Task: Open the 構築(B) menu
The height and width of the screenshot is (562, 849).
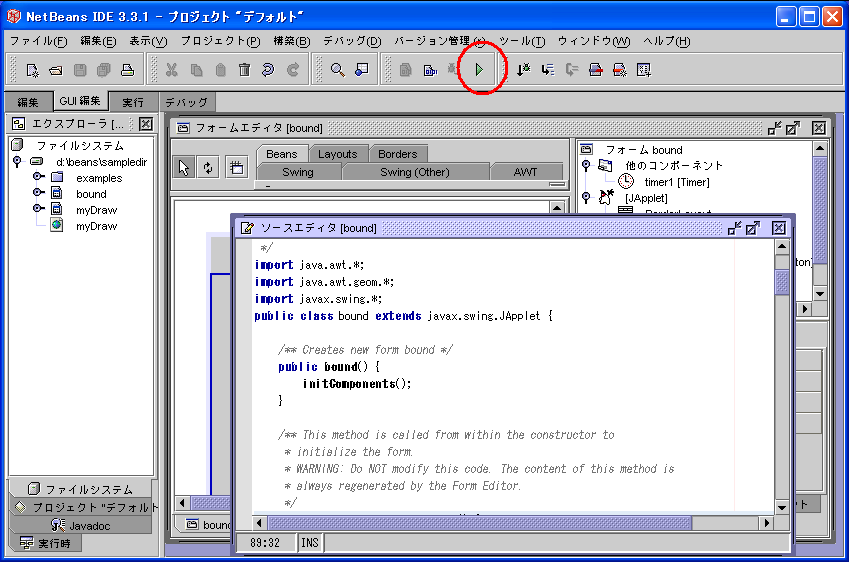Action: 292,41
